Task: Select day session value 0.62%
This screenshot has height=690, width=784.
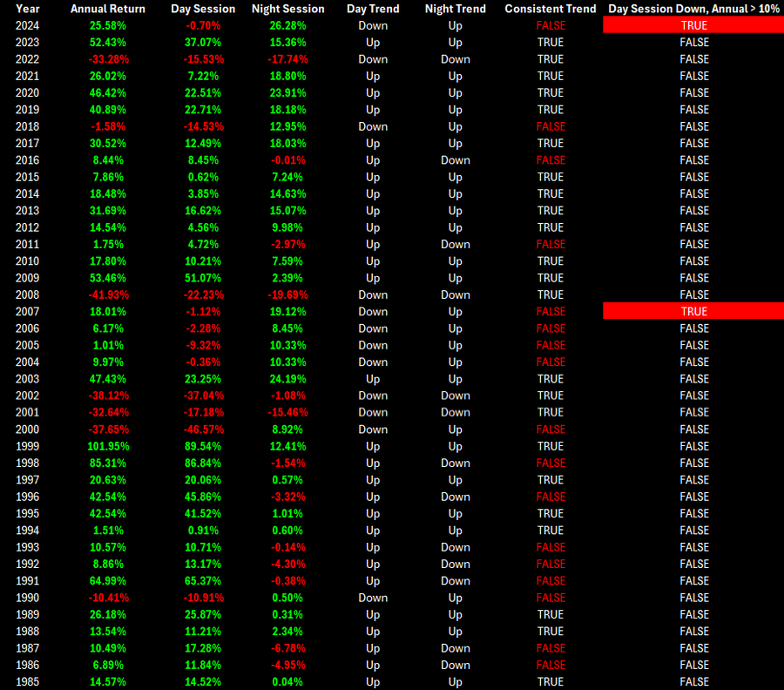Action: (203, 177)
